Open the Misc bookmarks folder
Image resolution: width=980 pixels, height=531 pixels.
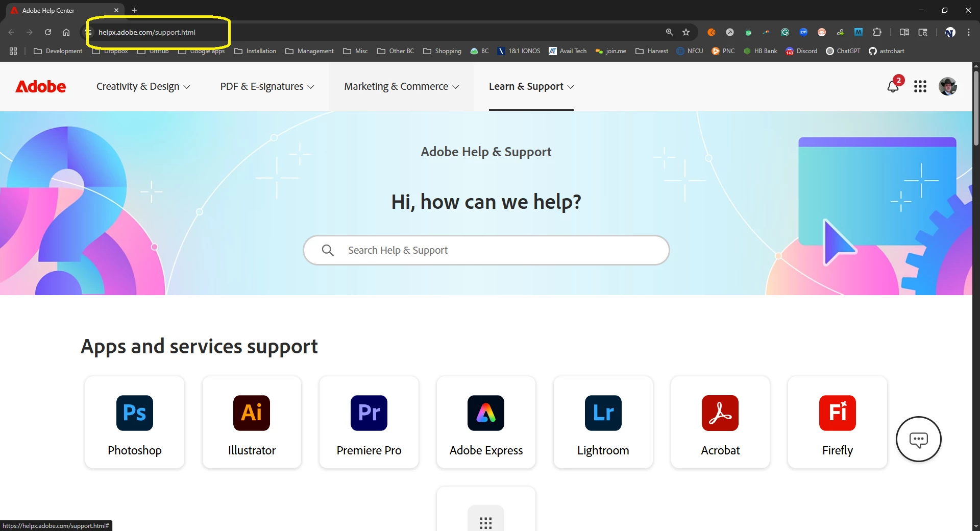click(355, 51)
